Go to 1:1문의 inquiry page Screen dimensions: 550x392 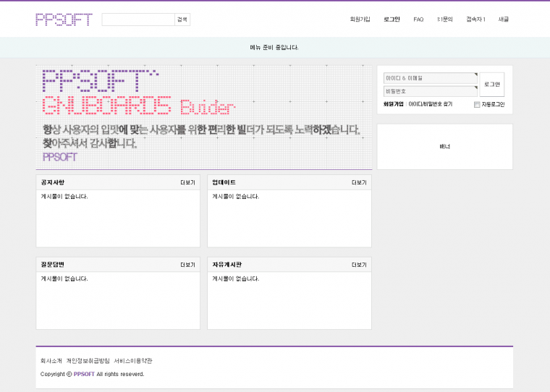point(444,20)
